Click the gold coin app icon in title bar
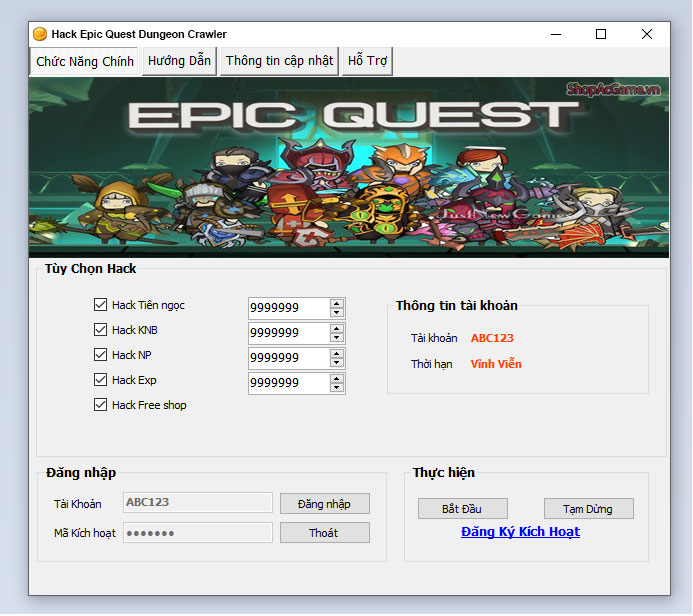The image size is (693, 616). pyautogui.click(x=40, y=34)
